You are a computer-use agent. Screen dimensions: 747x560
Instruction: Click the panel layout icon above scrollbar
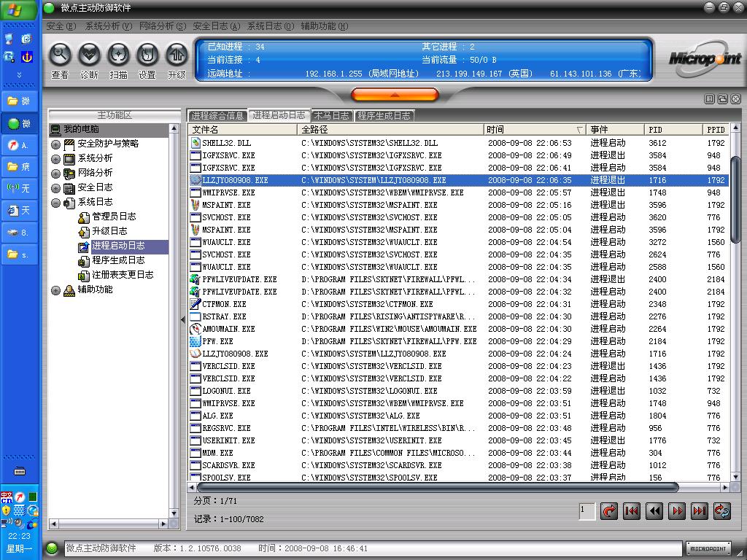click(709, 98)
